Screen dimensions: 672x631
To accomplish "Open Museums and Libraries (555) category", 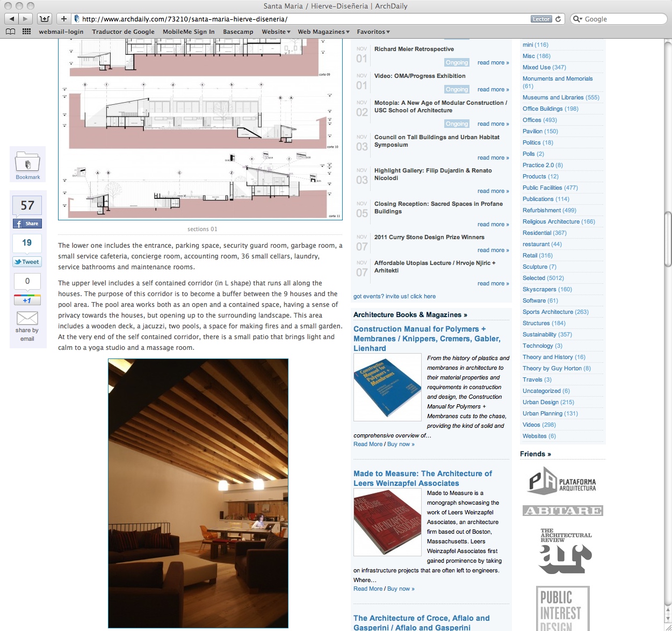I will click(x=561, y=97).
